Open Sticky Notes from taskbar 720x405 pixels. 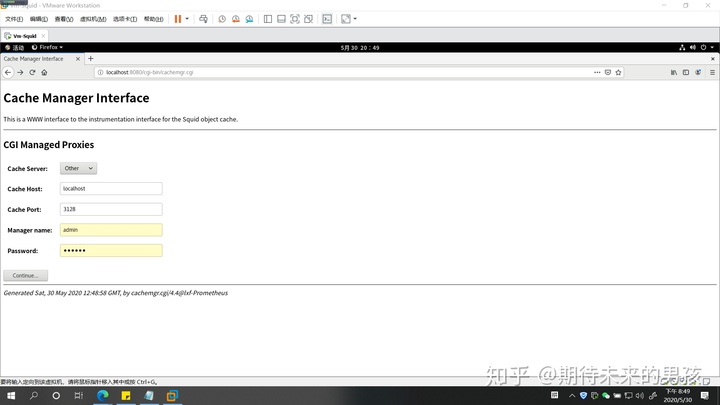tap(126, 395)
